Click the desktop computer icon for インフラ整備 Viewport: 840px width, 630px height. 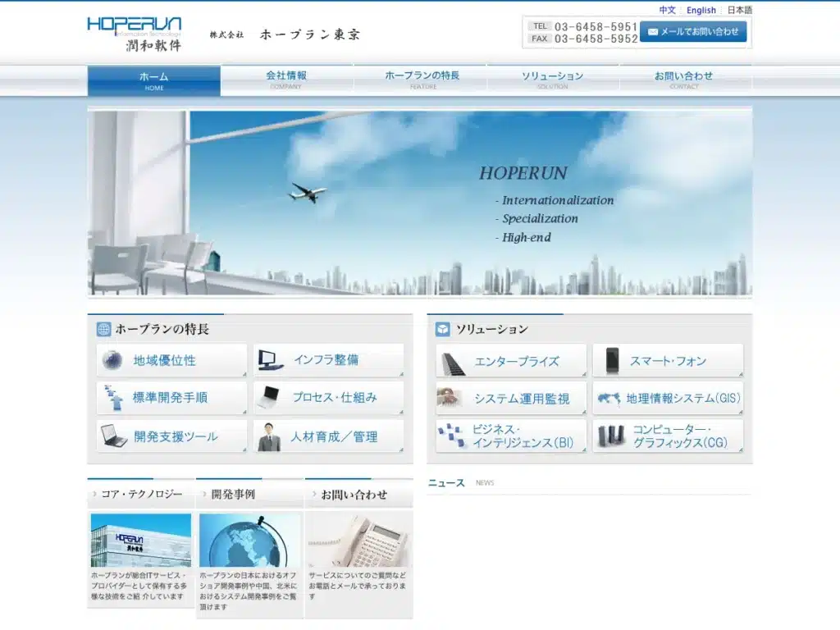click(270, 360)
